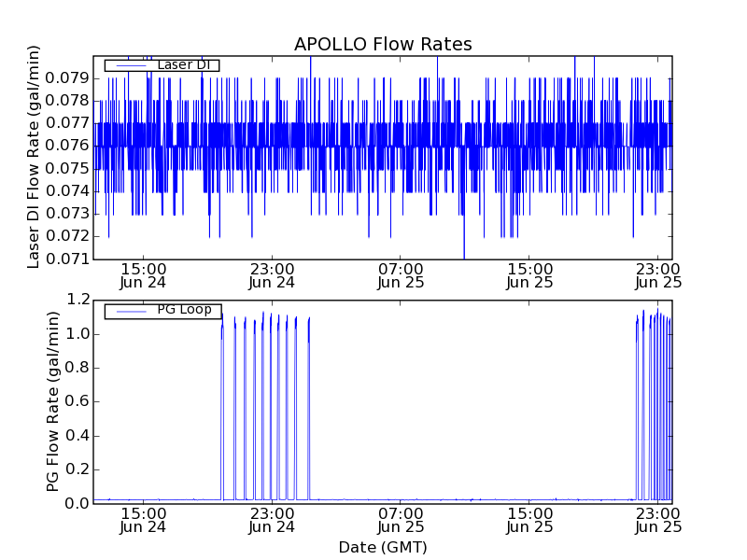Viewport: 747px width, 560px height.
Task: Click 15:00 Jun 25 tick under lower chart
Action: pos(529,520)
